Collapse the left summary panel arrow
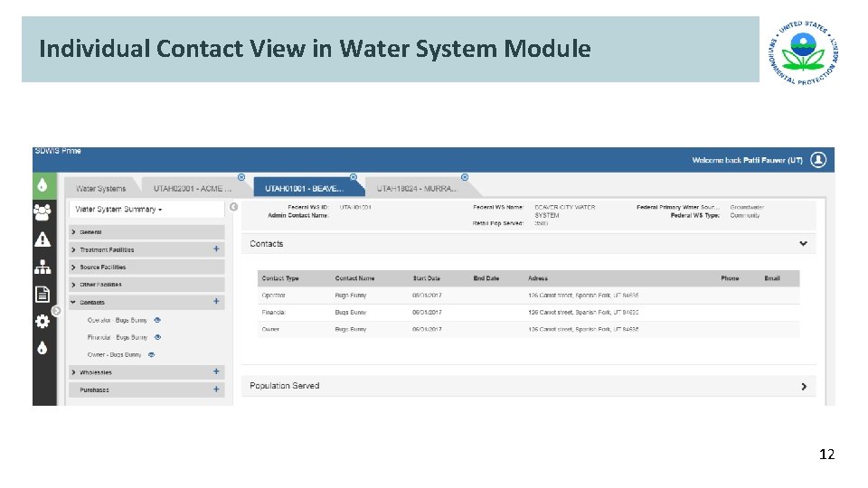The image size is (868, 488). click(233, 206)
